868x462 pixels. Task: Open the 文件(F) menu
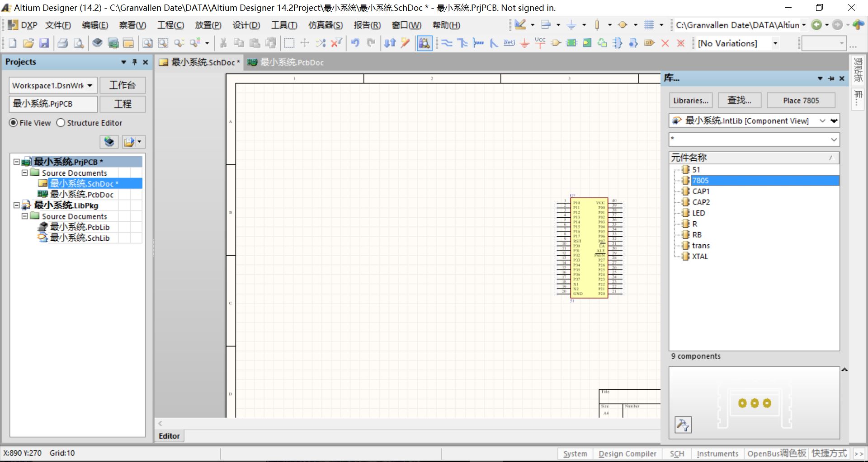(x=58, y=25)
